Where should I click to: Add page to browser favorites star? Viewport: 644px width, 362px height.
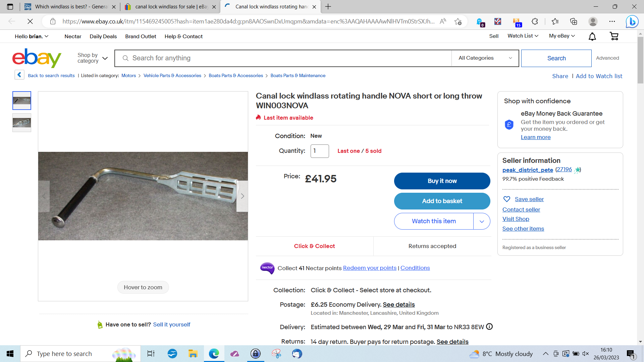pyautogui.click(x=458, y=21)
